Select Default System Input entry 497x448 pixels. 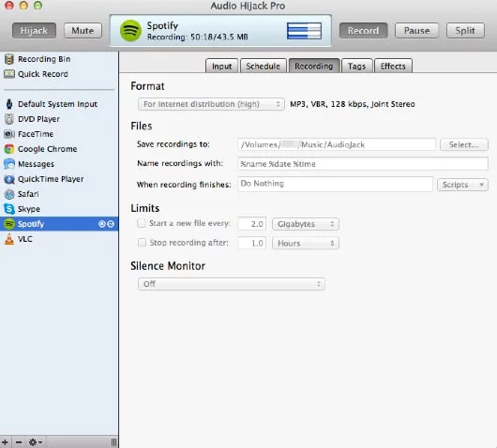(x=59, y=104)
